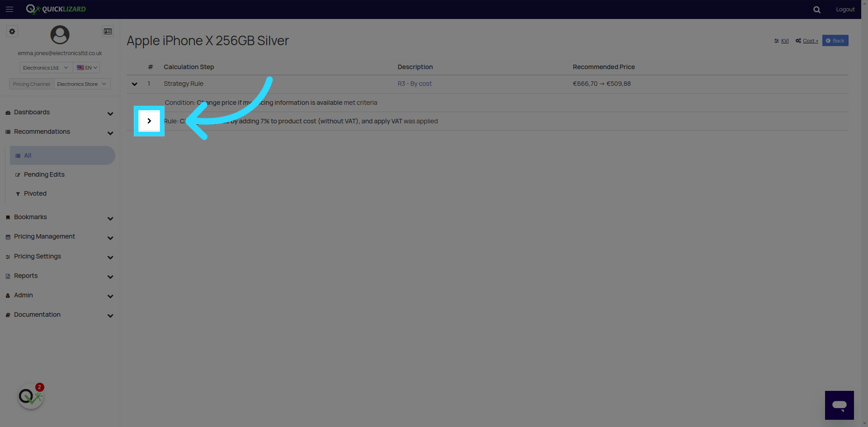This screenshot has width=868, height=427.
Task: Click the Admin lock icon
Action: click(8, 296)
